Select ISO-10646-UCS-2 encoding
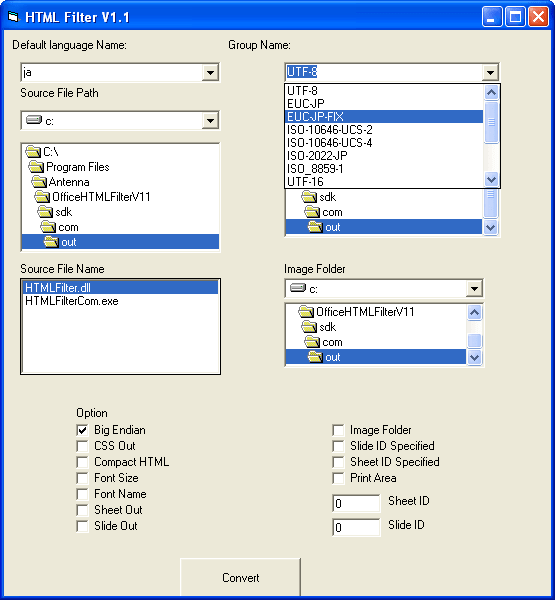555x600 pixels. tap(384, 130)
